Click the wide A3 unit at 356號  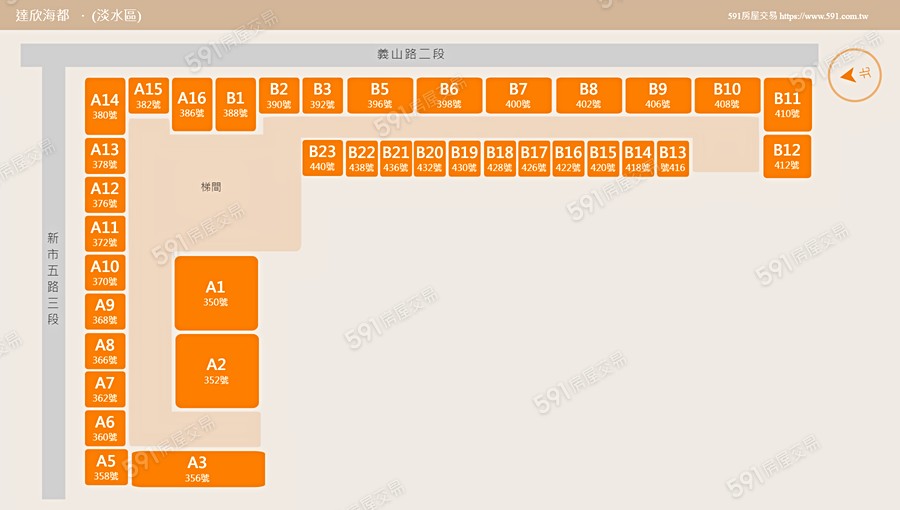(x=198, y=469)
